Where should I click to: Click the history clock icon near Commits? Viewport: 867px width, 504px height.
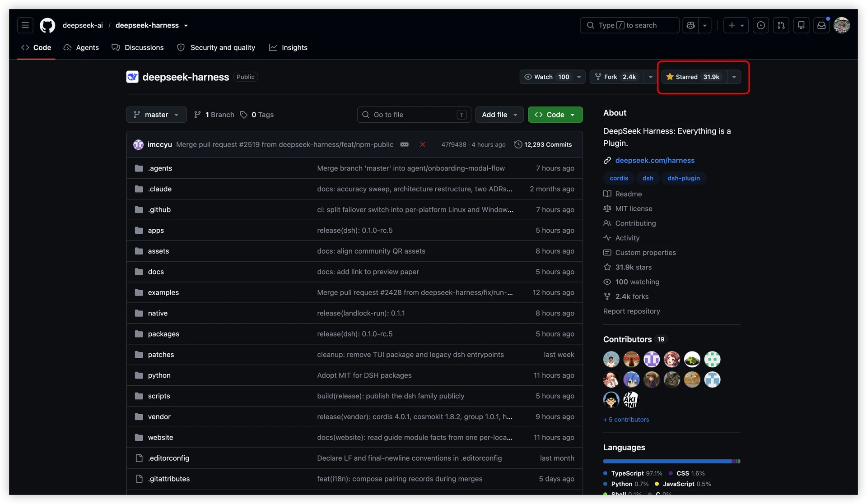point(518,144)
